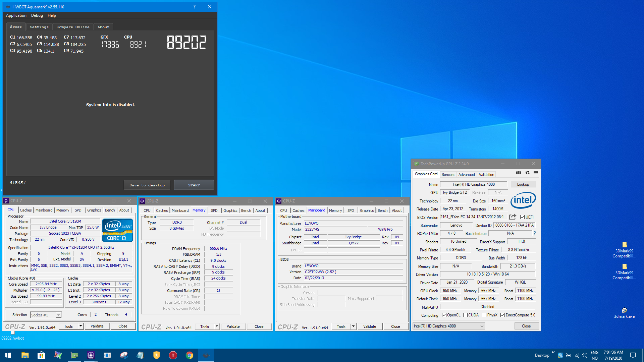
Task: Open the Aquamark Help menu
Action: (52, 15)
